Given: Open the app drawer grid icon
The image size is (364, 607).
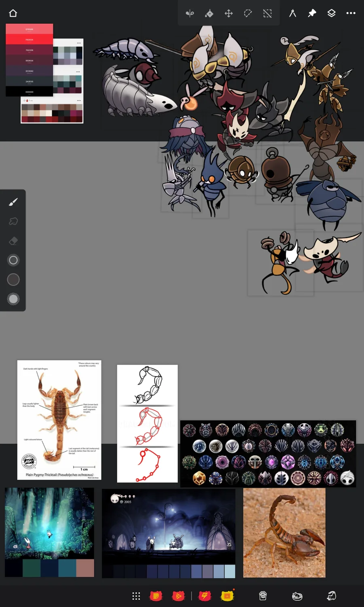Looking at the screenshot, I should [136, 596].
